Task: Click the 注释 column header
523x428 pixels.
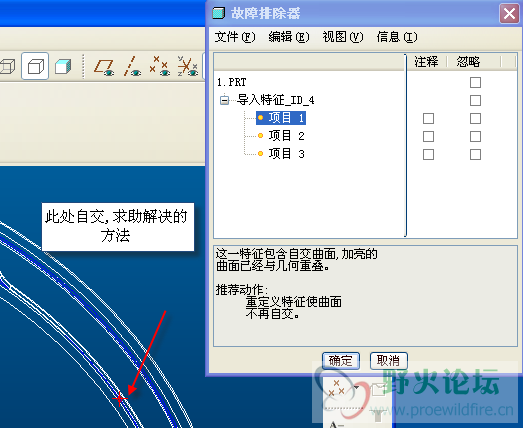Action: 426,62
